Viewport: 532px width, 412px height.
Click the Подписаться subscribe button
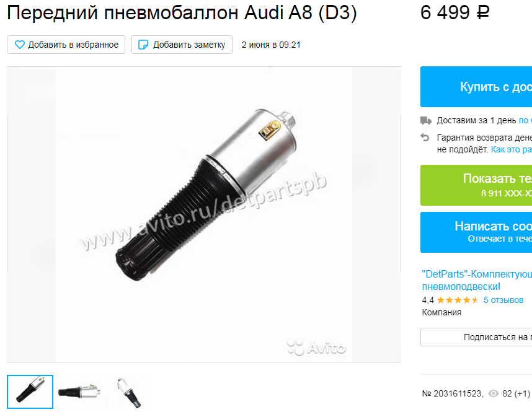click(x=476, y=337)
